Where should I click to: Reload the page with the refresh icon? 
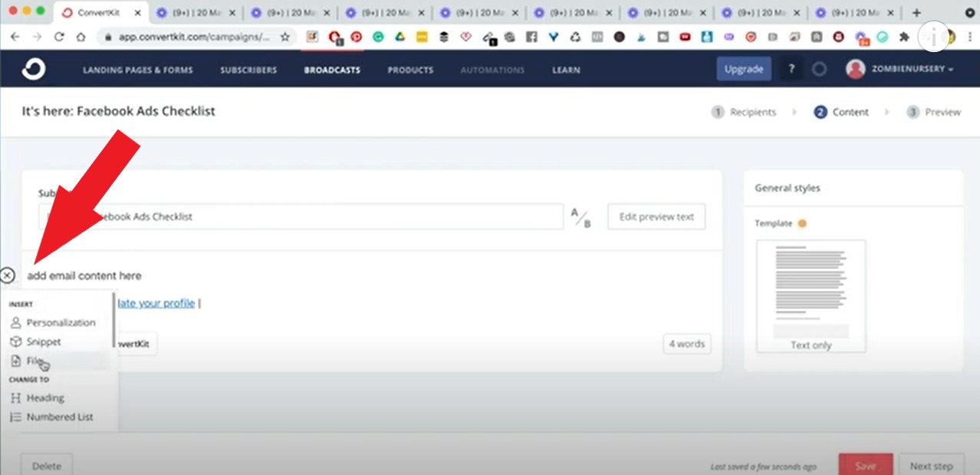pyautogui.click(x=59, y=36)
